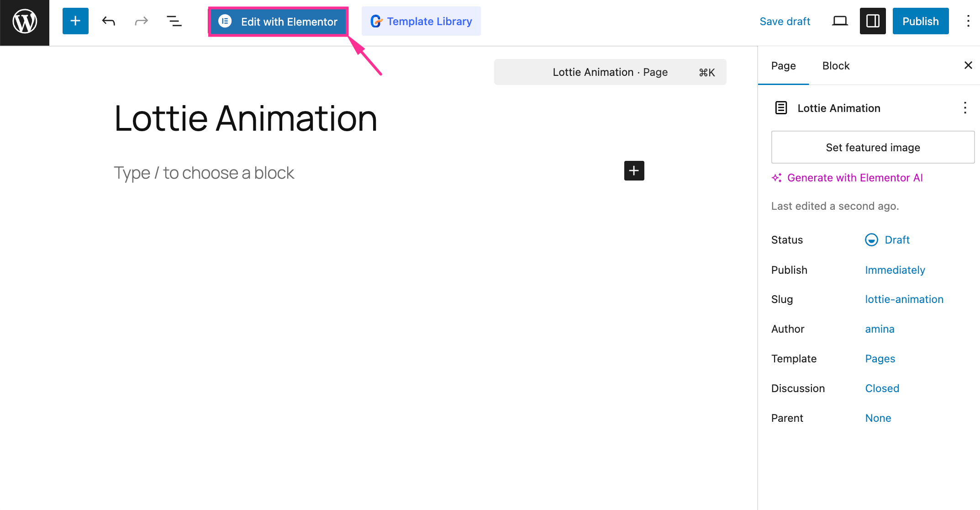Undo the last change
Image resolution: width=980 pixels, height=510 pixels.
coord(108,21)
